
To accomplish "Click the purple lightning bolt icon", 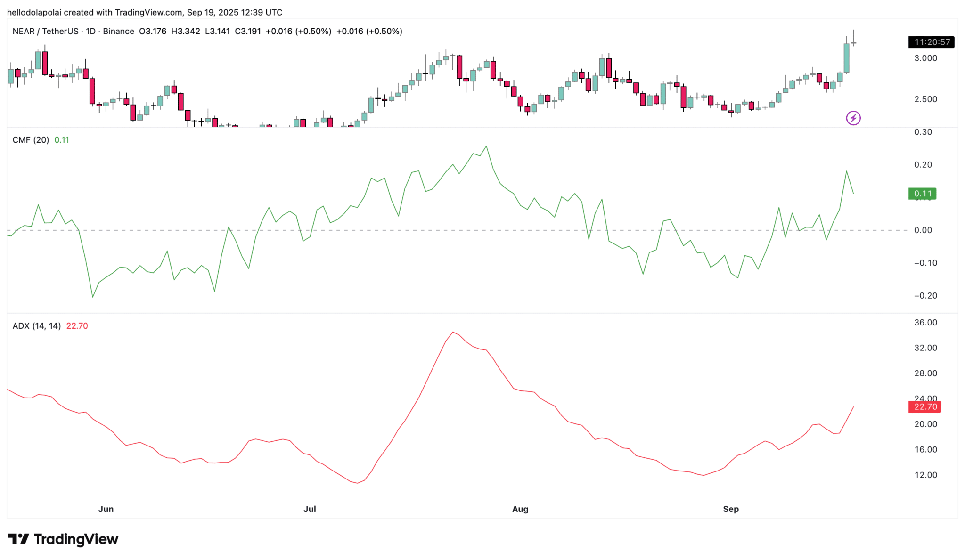I will [x=853, y=118].
